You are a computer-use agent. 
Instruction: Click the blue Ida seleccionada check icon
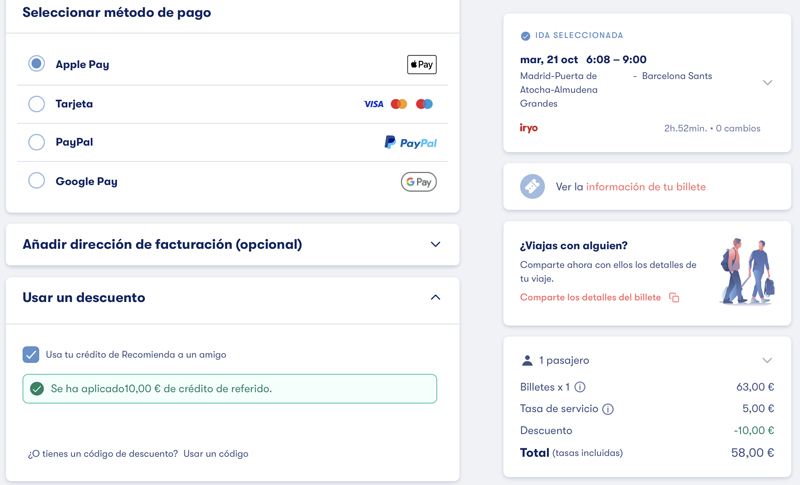tap(525, 36)
